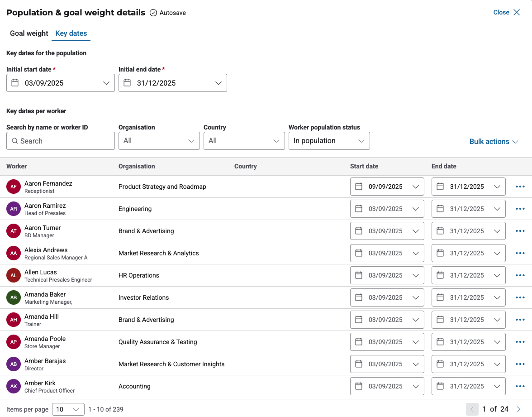Expand the Organisation filter dropdown

coord(159,141)
